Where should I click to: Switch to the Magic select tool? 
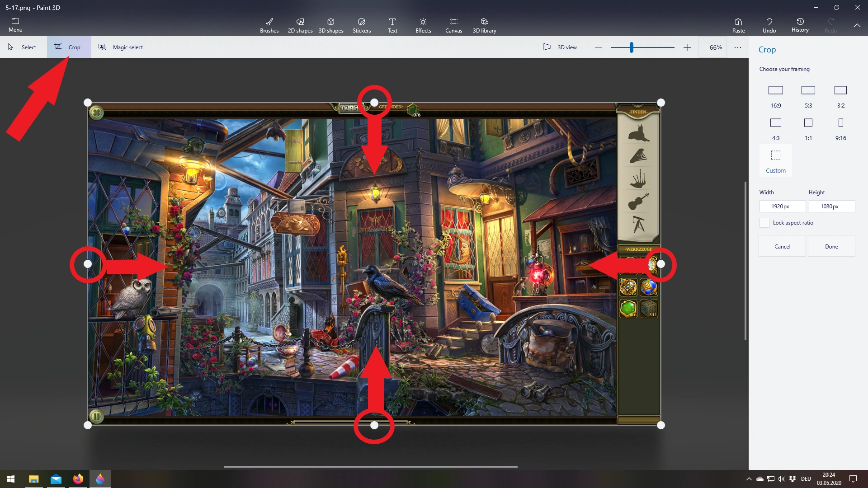[121, 47]
